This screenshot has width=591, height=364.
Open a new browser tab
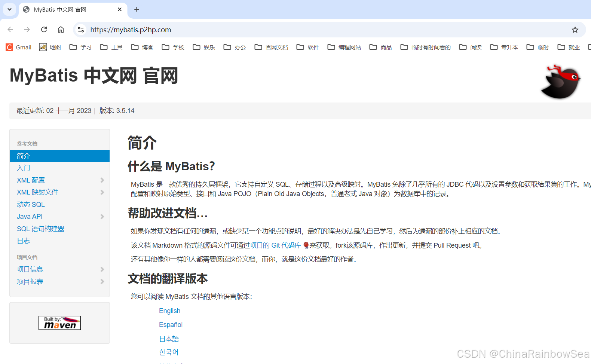pos(137,9)
